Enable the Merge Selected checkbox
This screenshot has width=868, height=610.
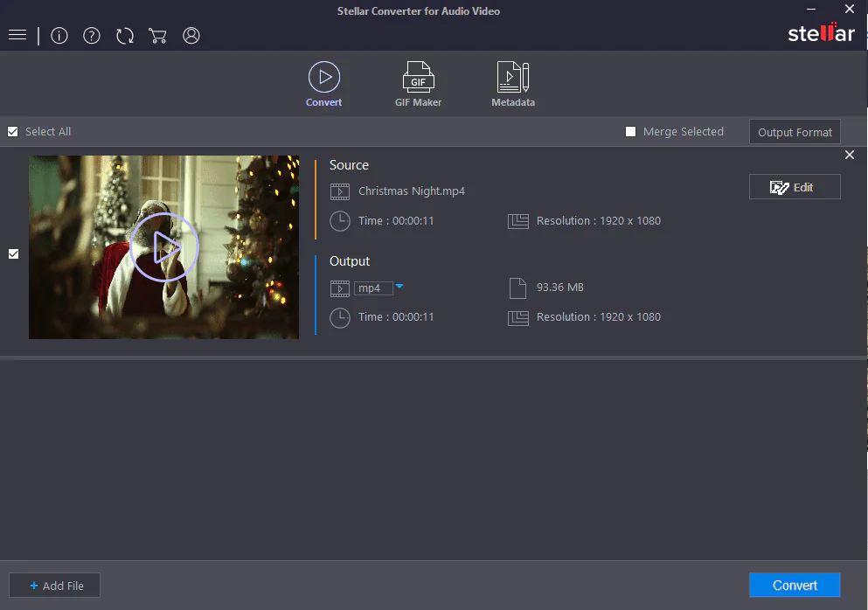click(631, 132)
